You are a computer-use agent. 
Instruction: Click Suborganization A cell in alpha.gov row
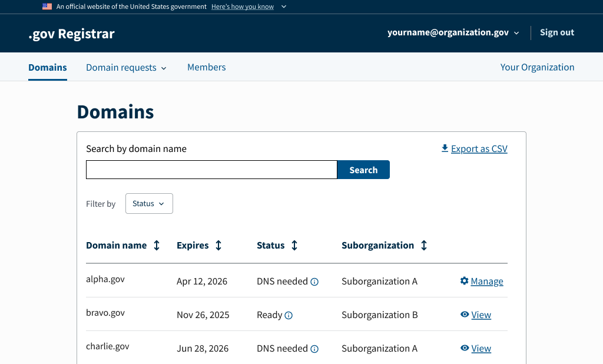coord(380,282)
